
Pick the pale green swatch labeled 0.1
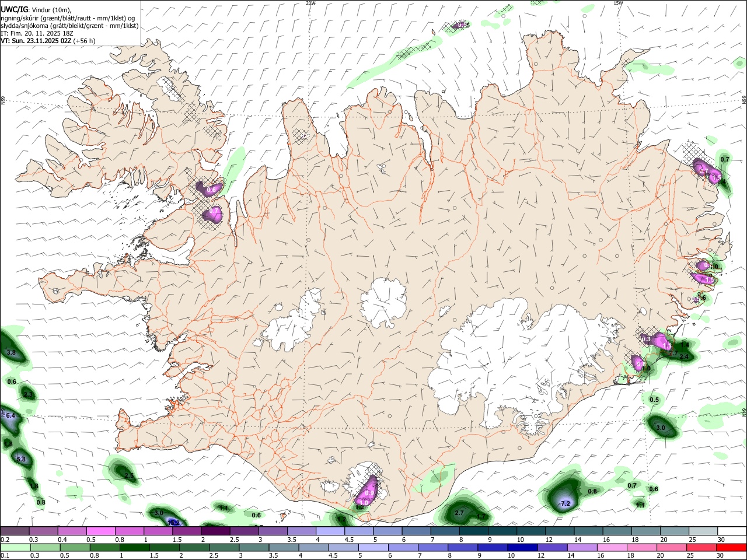(x=16, y=547)
